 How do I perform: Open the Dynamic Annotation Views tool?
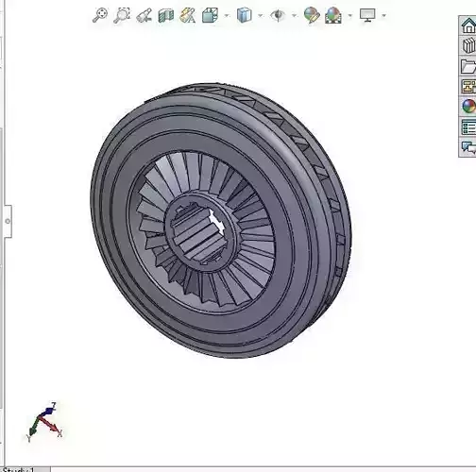pyautogui.click(x=188, y=15)
